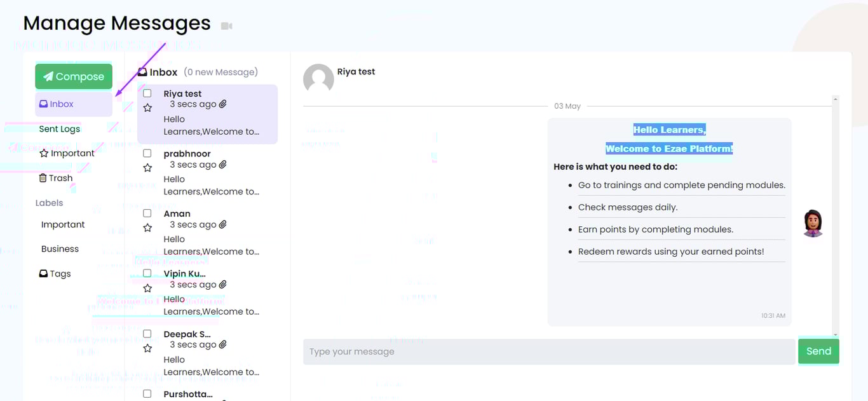Click attachment paperclip on Deepak S... message
Image resolution: width=868 pixels, height=401 pixels.
tap(223, 344)
